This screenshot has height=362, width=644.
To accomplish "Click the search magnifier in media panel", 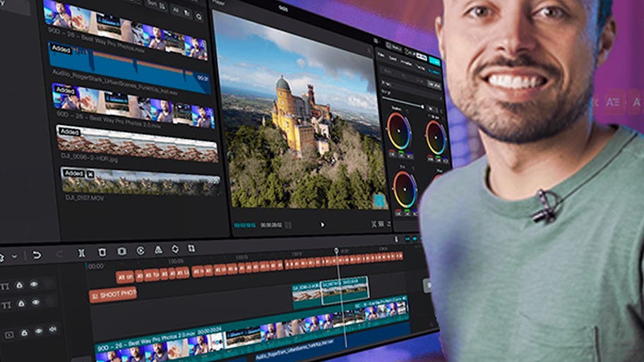I will [199, 17].
